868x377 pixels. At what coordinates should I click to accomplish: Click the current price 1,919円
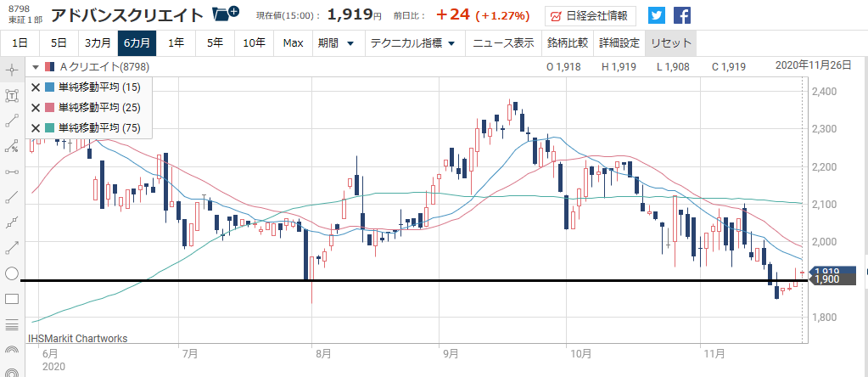(x=355, y=15)
